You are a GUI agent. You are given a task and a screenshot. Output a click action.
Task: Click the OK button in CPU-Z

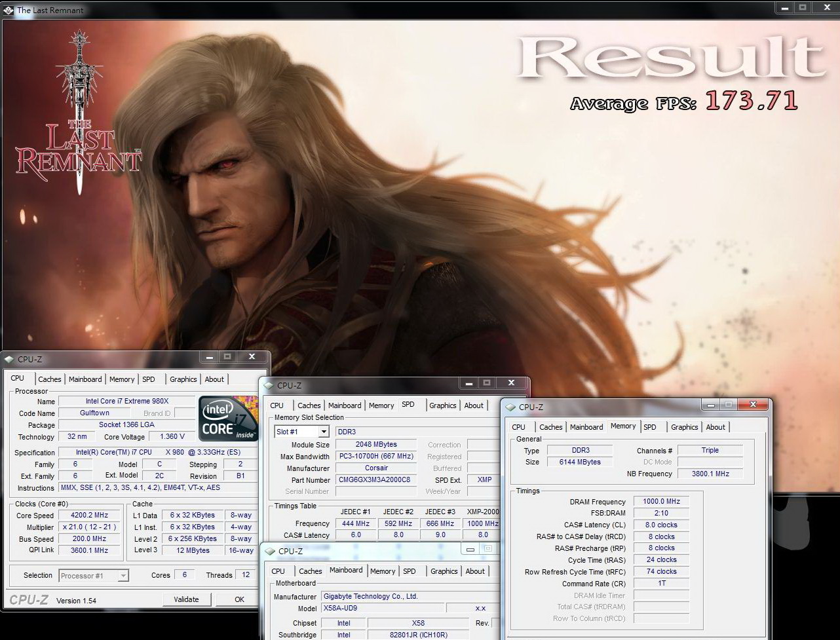coord(239,599)
